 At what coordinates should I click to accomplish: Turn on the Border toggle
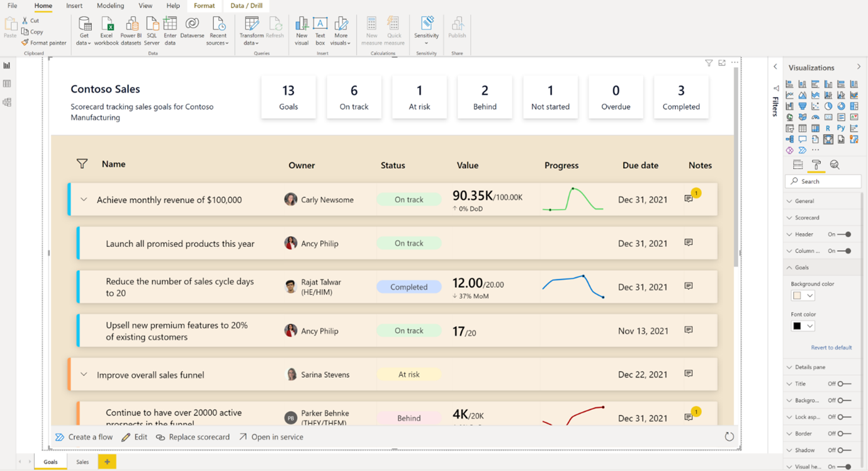[845, 433]
